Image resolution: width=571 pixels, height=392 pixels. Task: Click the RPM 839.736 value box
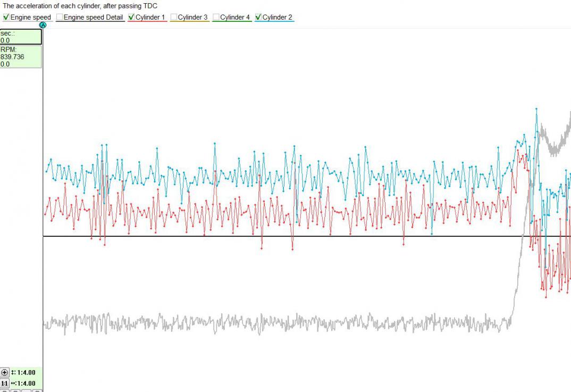(x=21, y=57)
